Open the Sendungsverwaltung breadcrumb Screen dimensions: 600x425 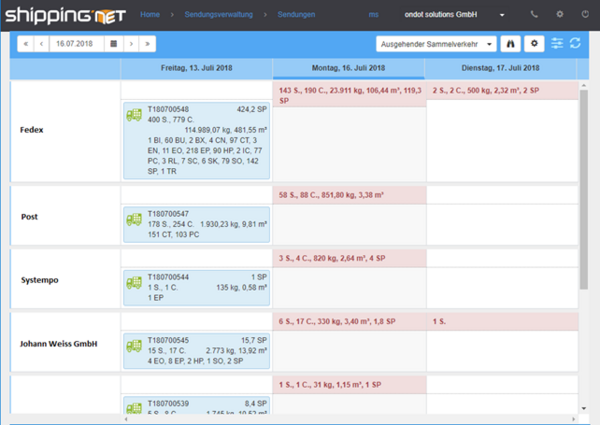[224, 15]
